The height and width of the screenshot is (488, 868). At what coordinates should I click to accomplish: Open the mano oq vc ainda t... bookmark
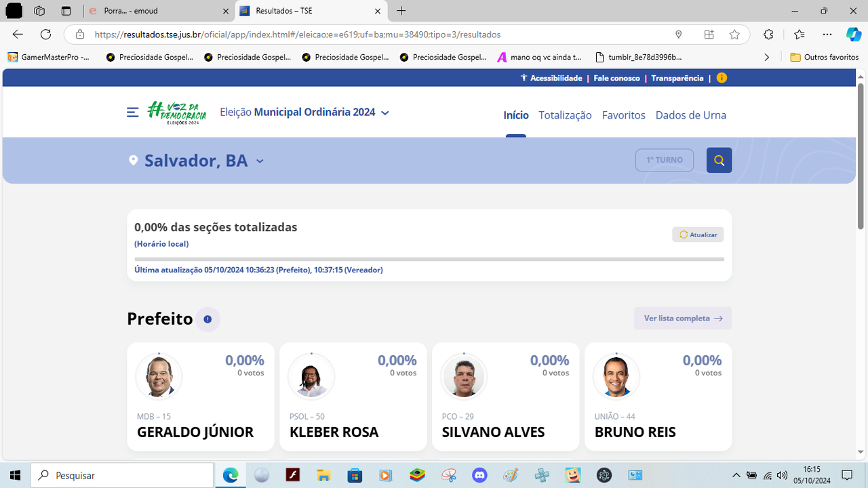540,58
